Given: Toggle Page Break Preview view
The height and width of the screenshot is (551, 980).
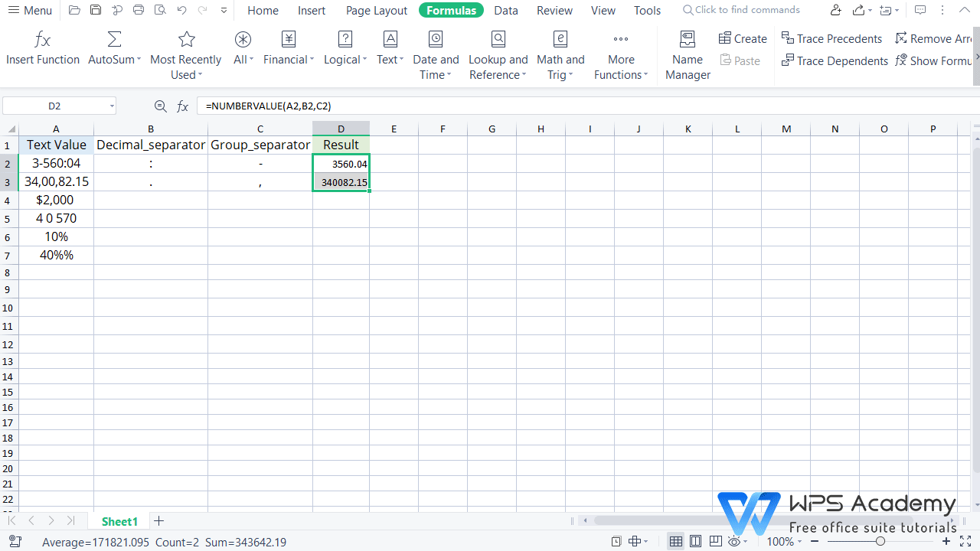Looking at the screenshot, I should tap(715, 541).
